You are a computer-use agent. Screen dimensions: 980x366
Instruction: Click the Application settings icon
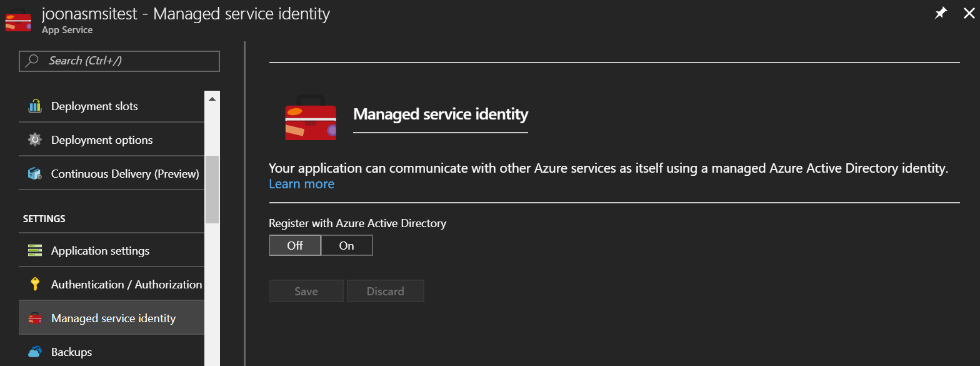click(x=35, y=251)
